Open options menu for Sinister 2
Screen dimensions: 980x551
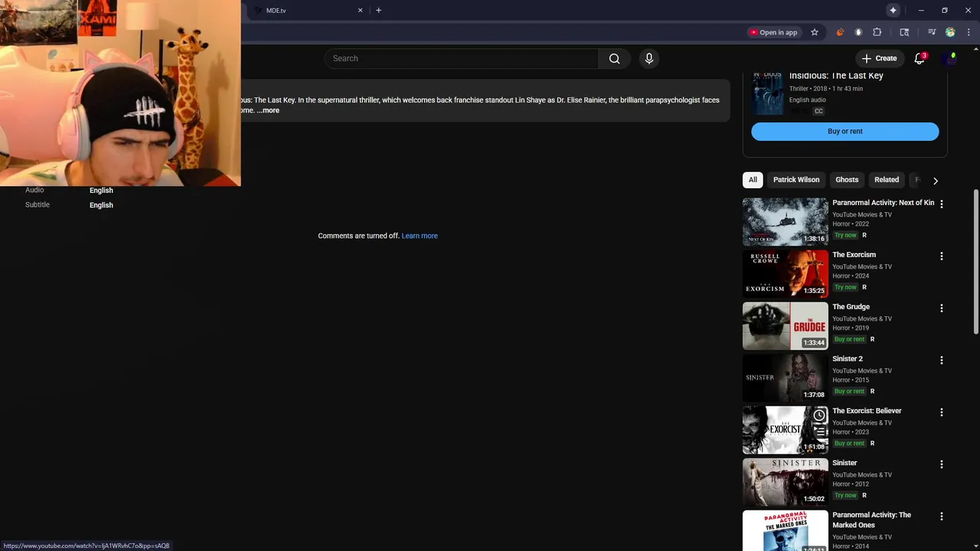(x=942, y=360)
